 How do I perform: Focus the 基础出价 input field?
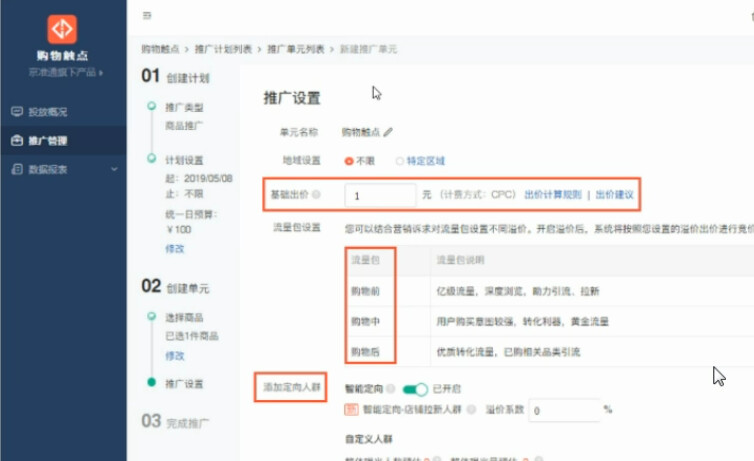[x=380, y=195]
